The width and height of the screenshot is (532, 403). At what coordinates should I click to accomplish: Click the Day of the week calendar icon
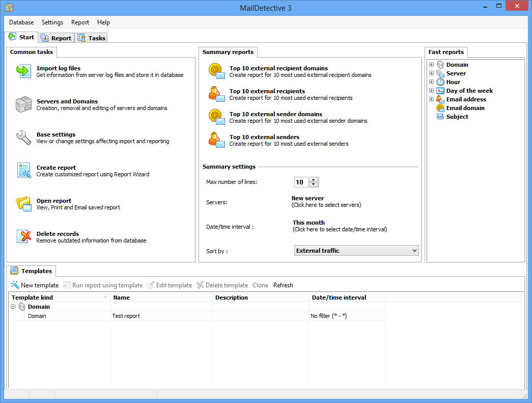(x=440, y=91)
